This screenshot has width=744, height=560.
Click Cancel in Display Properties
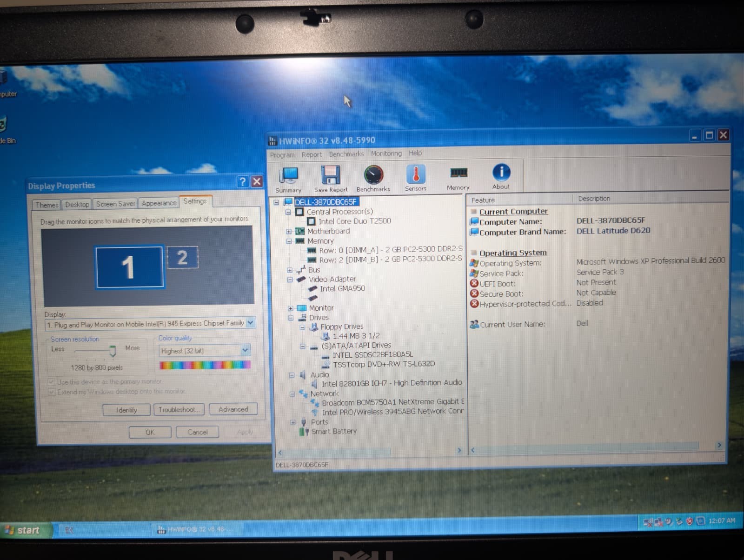(x=198, y=432)
